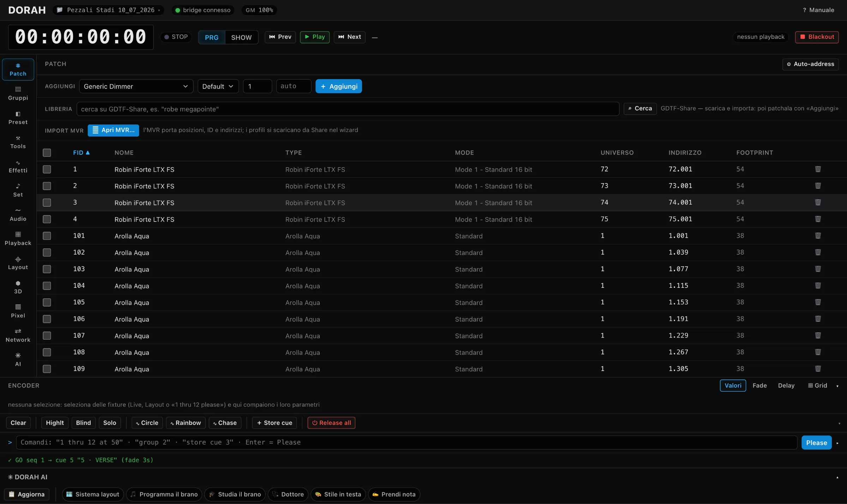The width and height of the screenshot is (847, 504).
Task: Open the Generic Dimmer fixture type dropdown
Action: (x=136, y=86)
